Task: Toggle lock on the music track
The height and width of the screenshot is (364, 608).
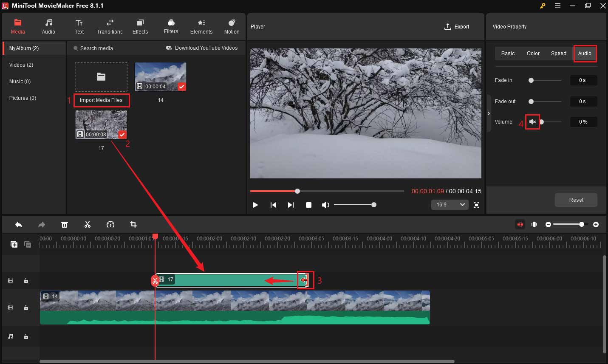Action: 26,336
